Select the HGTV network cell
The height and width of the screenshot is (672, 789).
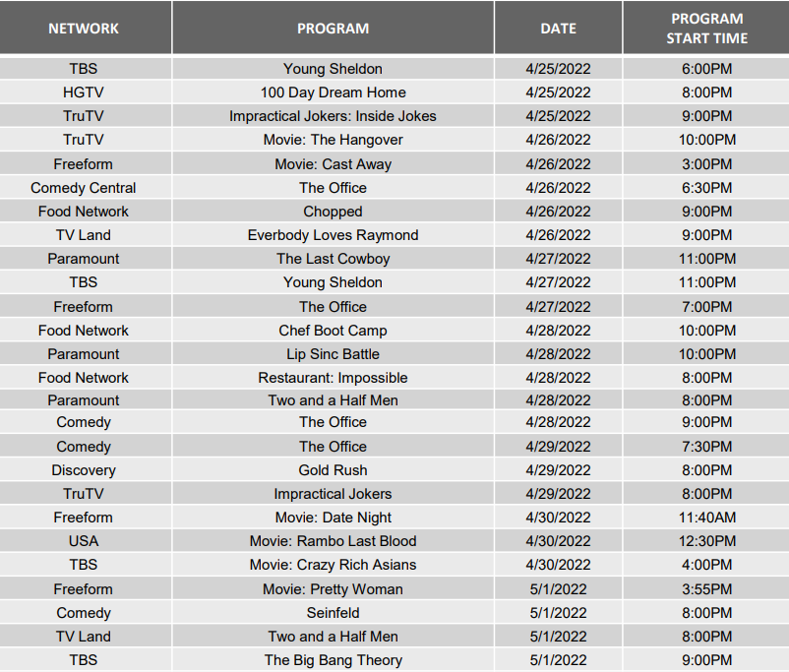[84, 92]
